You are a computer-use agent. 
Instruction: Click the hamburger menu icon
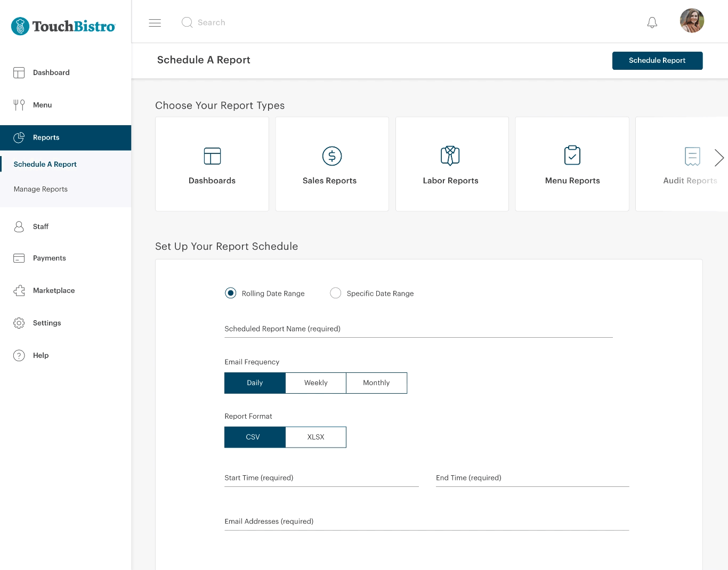(x=155, y=23)
